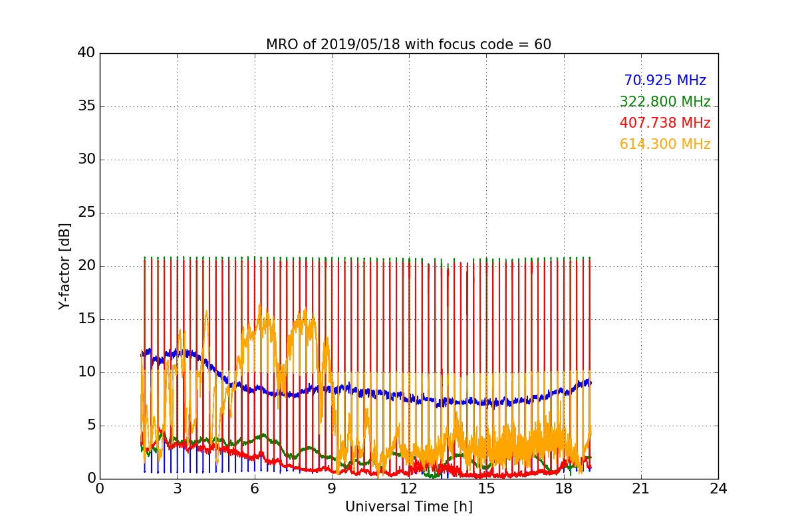The height and width of the screenshot is (532, 798).
Task: Click the x-axis tick label '24'
Action: point(718,488)
